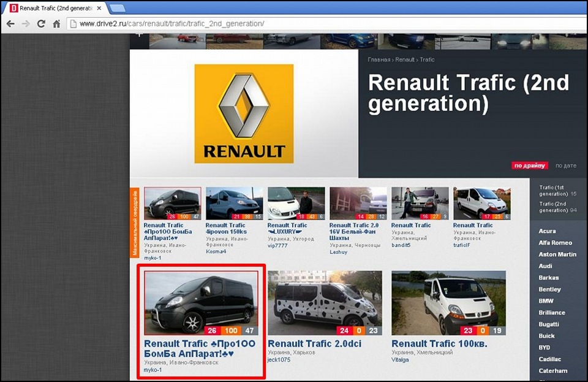588x382 pixels.
Task: Click 'Украина, Хмельницкий' under Trafic 100кв.
Action: point(422,353)
